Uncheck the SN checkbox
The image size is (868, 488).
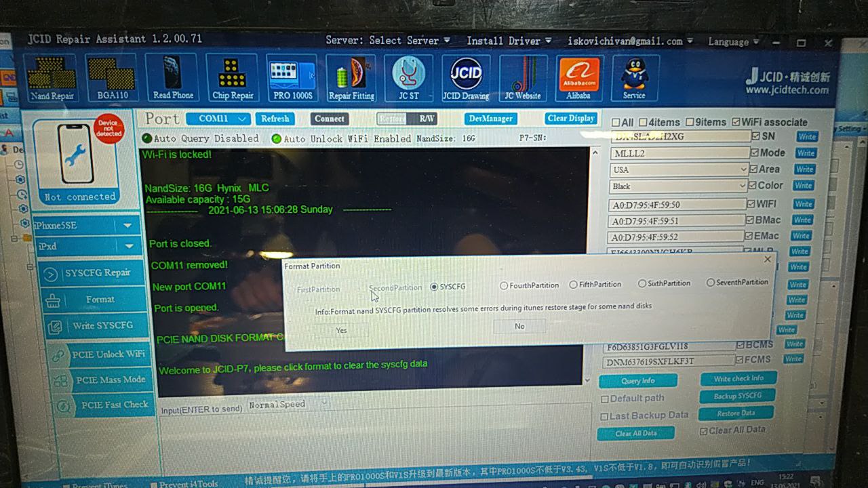(755, 136)
